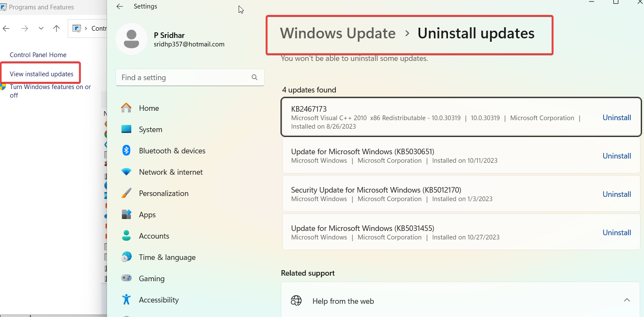The image size is (644, 317).
Task: Collapse the Help from the web section
Action: click(627, 300)
